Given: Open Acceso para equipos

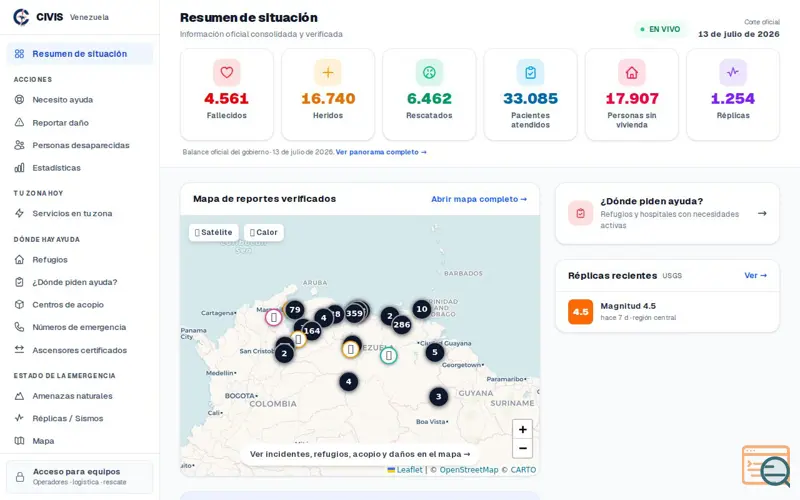Looking at the screenshot, I should coord(80,477).
